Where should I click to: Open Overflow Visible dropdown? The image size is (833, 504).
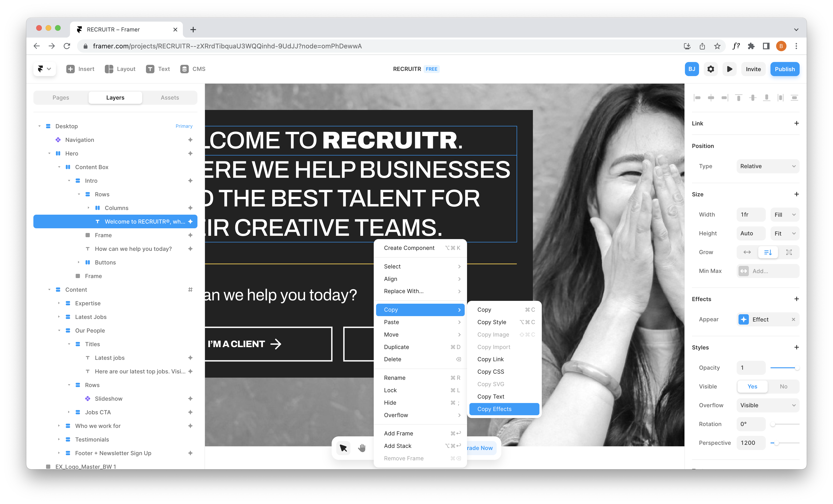[768, 405]
